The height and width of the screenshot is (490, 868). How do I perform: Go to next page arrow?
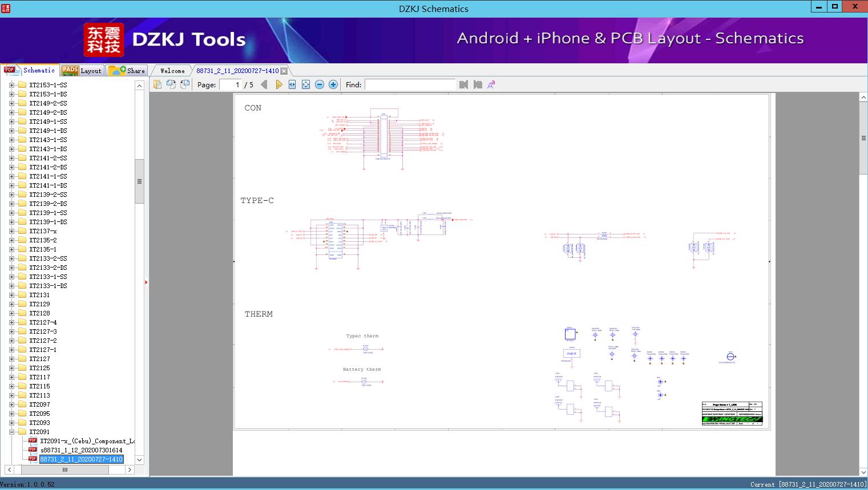point(278,84)
